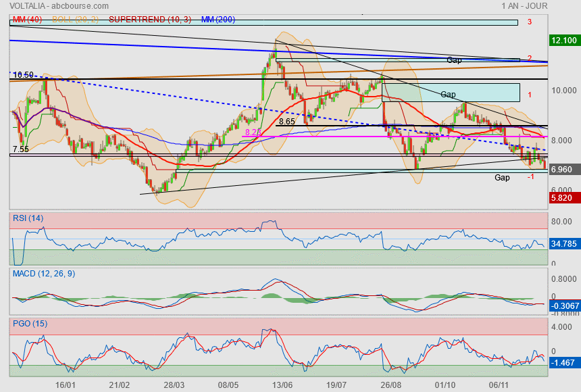Click the 28/03 date axis label
Viewport: 581px width, 392px height.
pyautogui.click(x=174, y=385)
